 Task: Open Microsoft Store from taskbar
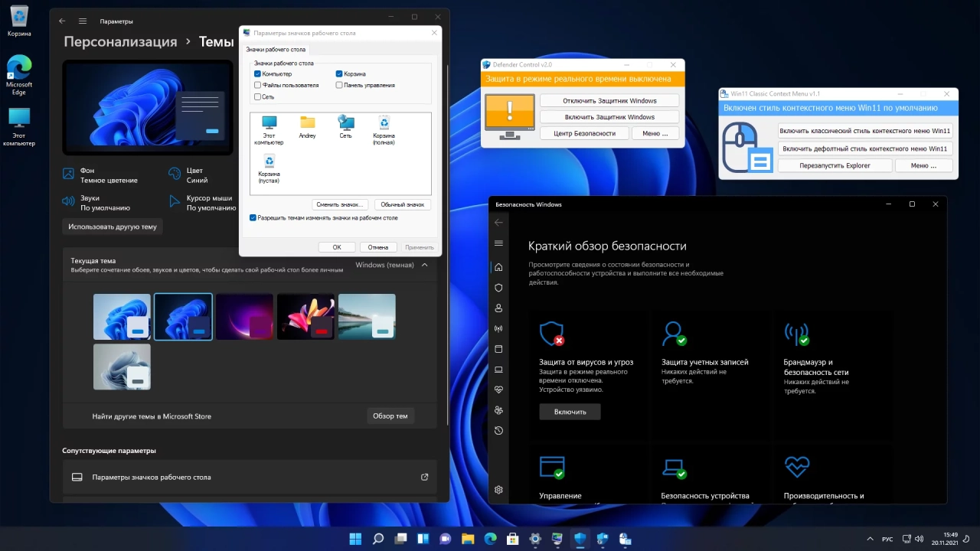pyautogui.click(x=513, y=539)
